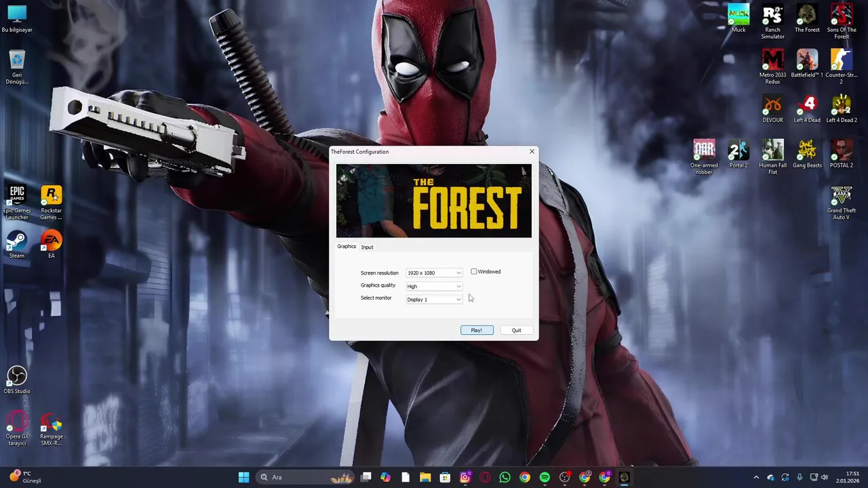Select Metro 2033 Redux desktop icon
The image size is (868, 488).
point(772,67)
